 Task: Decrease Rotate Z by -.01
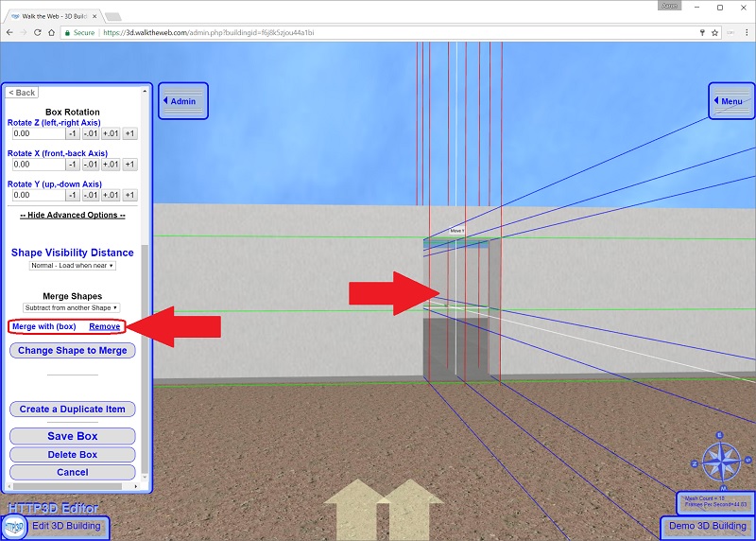(x=90, y=133)
